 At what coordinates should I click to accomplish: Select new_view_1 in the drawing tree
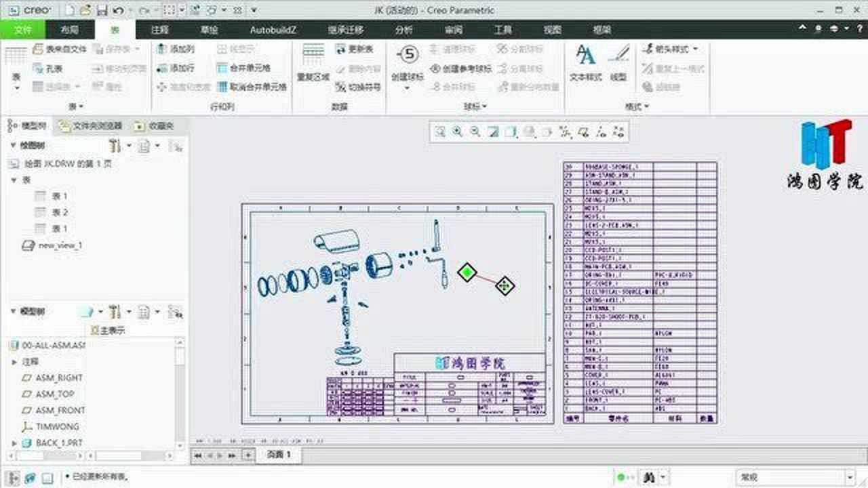point(60,245)
